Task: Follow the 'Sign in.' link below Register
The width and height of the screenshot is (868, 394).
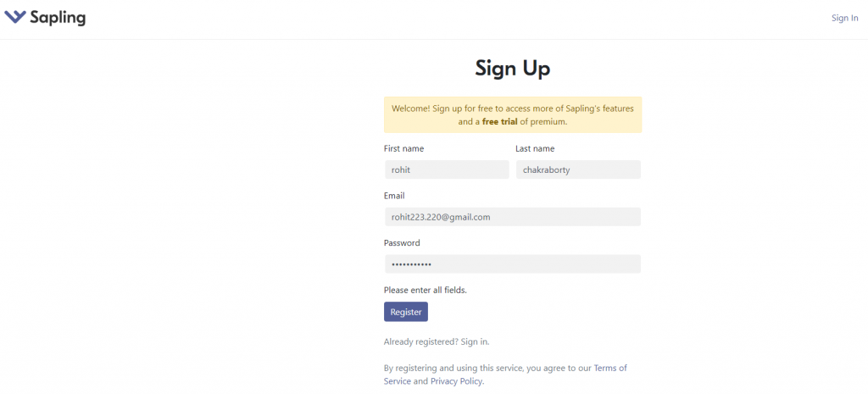Action: tap(475, 341)
